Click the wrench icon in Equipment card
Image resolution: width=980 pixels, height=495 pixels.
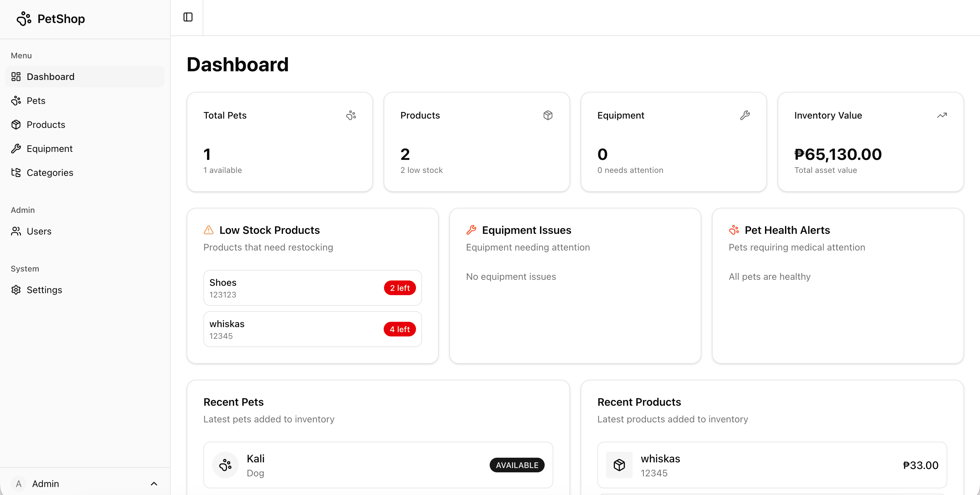[745, 115]
